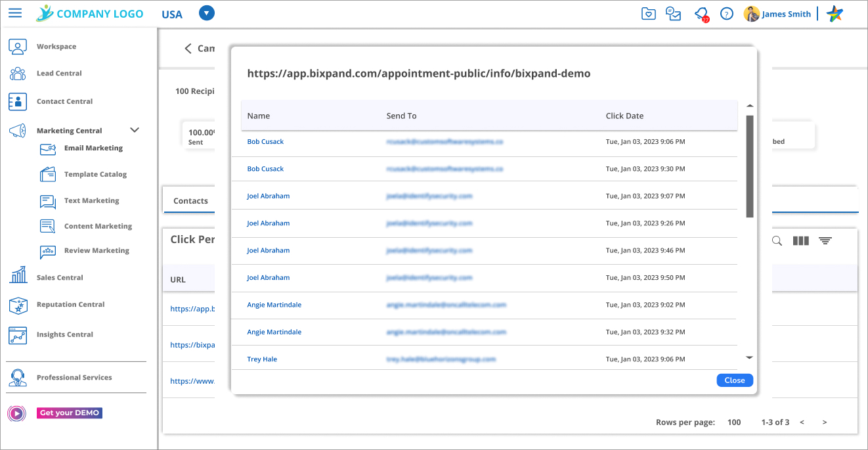This screenshot has width=868, height=450.
Task: Select the Contacts tab
Action: (190, 201)
